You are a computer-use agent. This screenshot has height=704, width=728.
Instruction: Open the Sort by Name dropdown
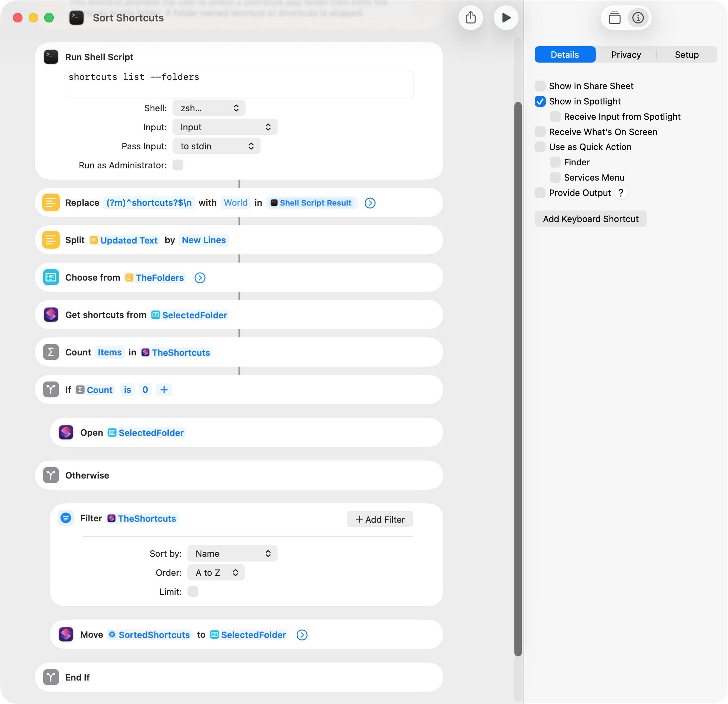tap(232, 553)
